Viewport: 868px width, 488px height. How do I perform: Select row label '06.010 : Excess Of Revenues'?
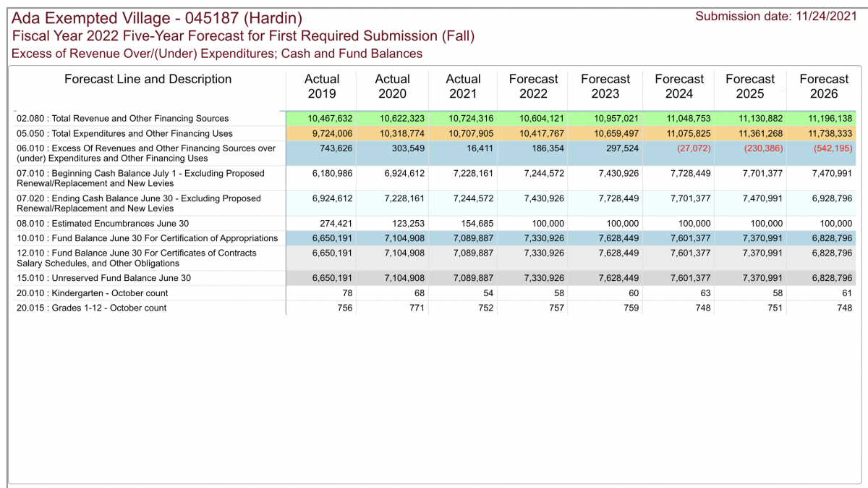[145, 153]
